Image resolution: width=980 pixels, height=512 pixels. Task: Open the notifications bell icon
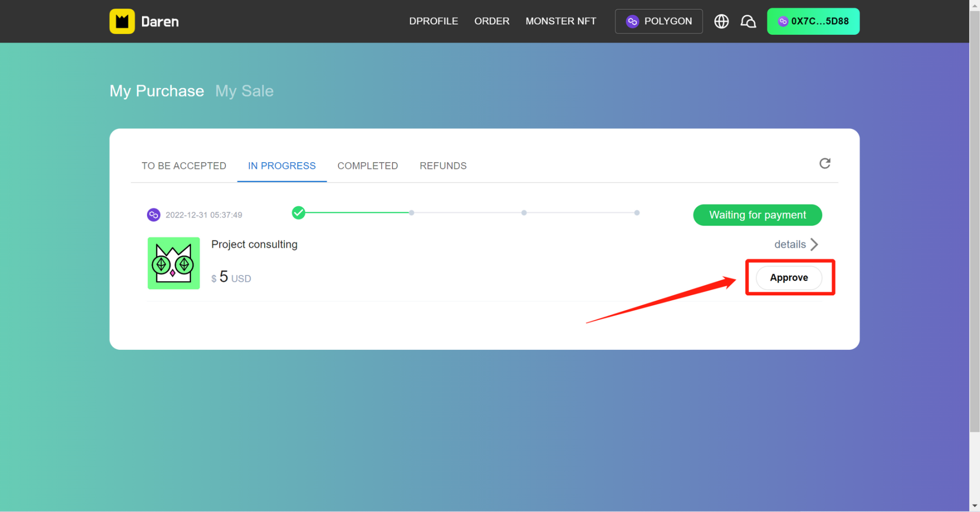[x=748, y=21]
